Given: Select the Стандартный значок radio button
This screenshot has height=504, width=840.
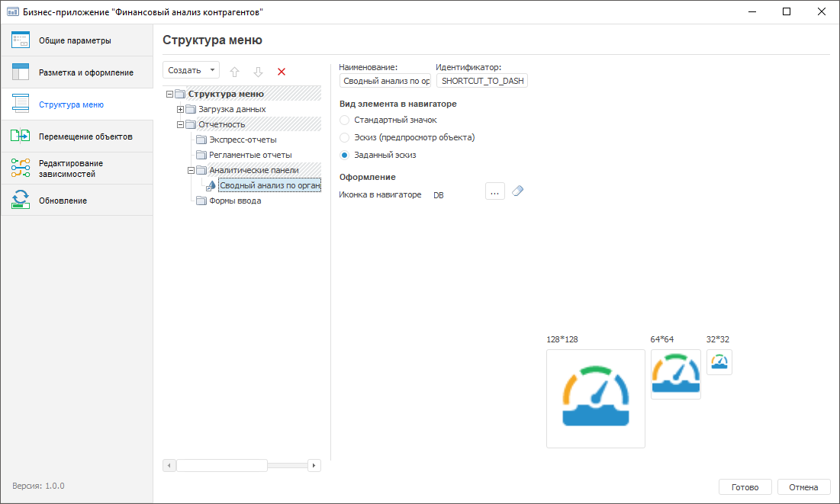Looking at the screenshot, I should tap(344, 120).
